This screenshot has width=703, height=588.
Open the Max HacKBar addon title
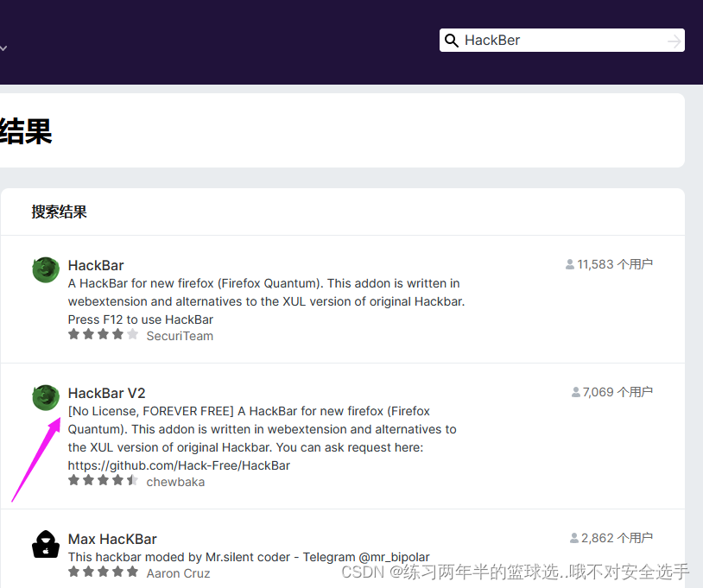tap(112, 539)
